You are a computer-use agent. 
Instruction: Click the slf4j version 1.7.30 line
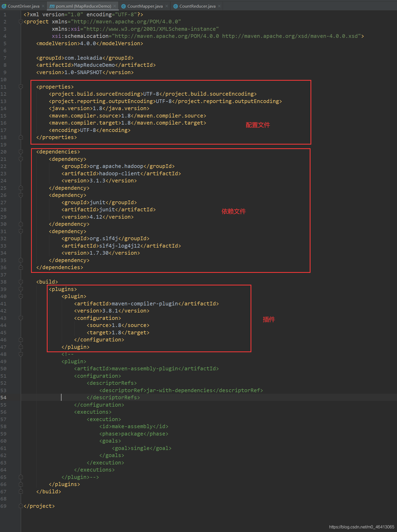pos(101,253)
